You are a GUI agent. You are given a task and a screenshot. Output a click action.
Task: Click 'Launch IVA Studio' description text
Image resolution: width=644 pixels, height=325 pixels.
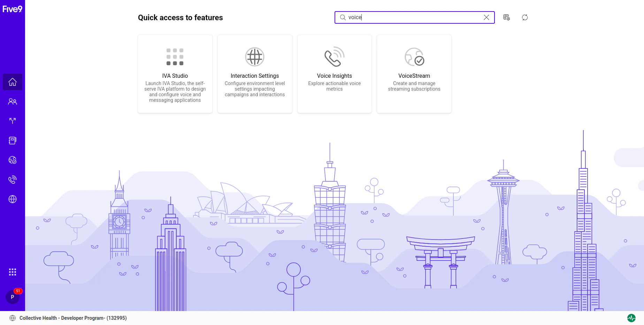coord(175,92)
